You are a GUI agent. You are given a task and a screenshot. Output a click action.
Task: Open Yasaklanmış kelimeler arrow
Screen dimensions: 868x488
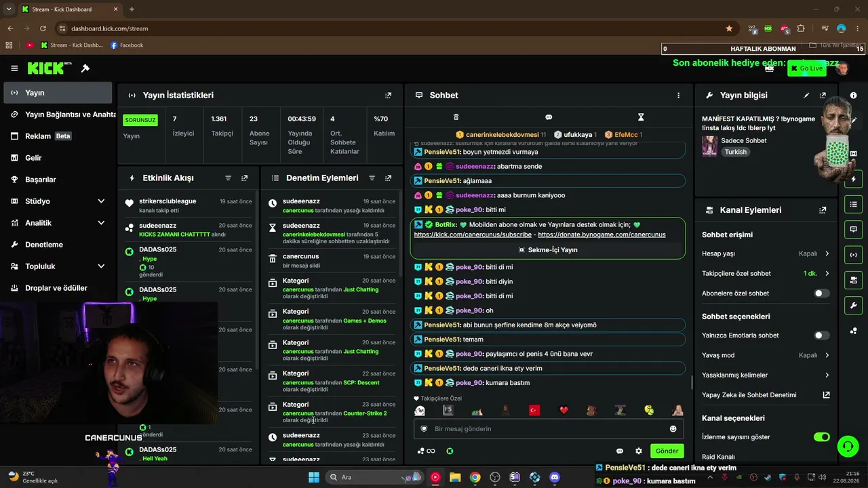point(827,375)
